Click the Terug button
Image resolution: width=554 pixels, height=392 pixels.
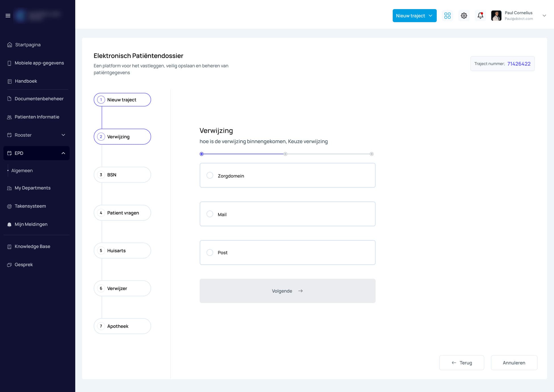[462, 363]
